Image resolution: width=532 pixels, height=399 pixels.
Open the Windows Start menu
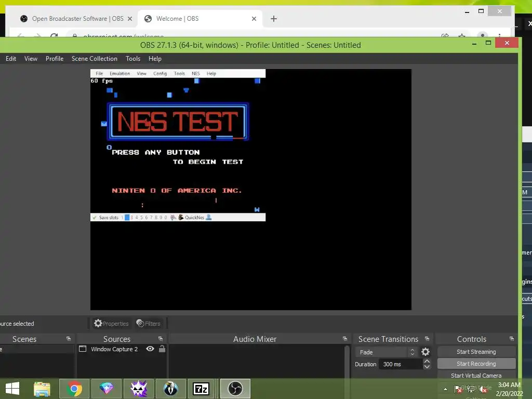tap(12, 389)
